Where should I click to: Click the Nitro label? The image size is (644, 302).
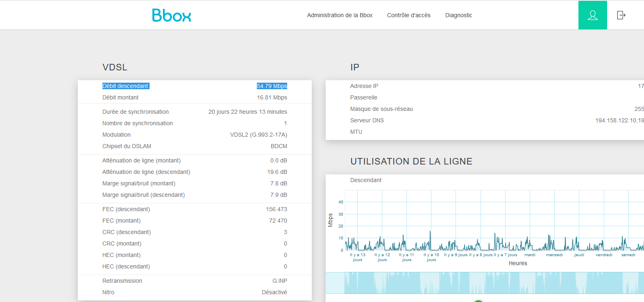pos(108,292)
